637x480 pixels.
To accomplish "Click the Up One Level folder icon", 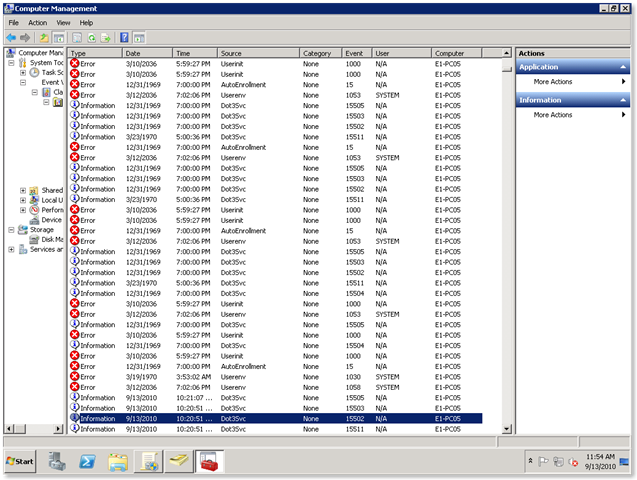I will pyautogui.click(x=44, y=37).
